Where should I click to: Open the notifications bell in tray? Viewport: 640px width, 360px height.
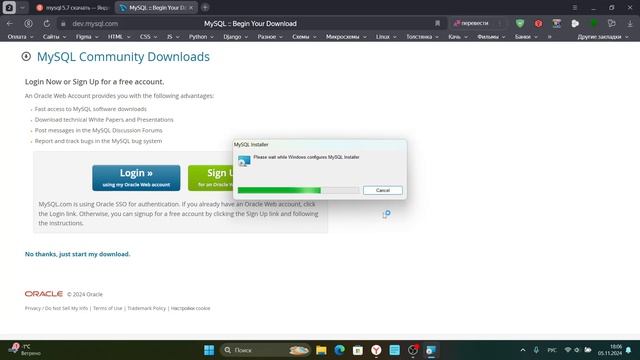629,350
